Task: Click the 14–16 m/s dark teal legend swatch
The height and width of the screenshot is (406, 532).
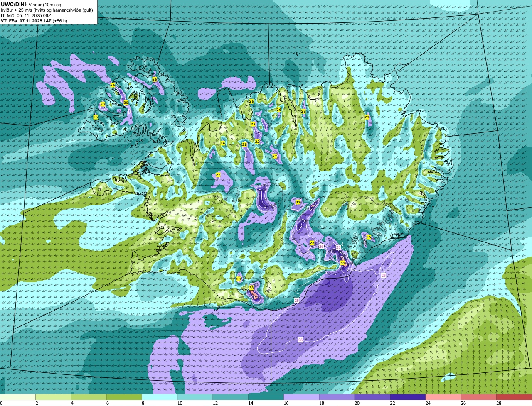Action: pos(266,397)
